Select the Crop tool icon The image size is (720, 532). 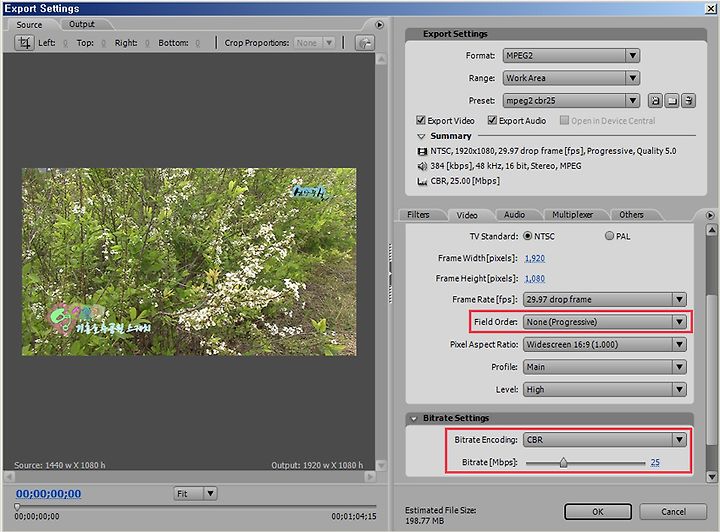pyautogui.click(x=24, y=43)
